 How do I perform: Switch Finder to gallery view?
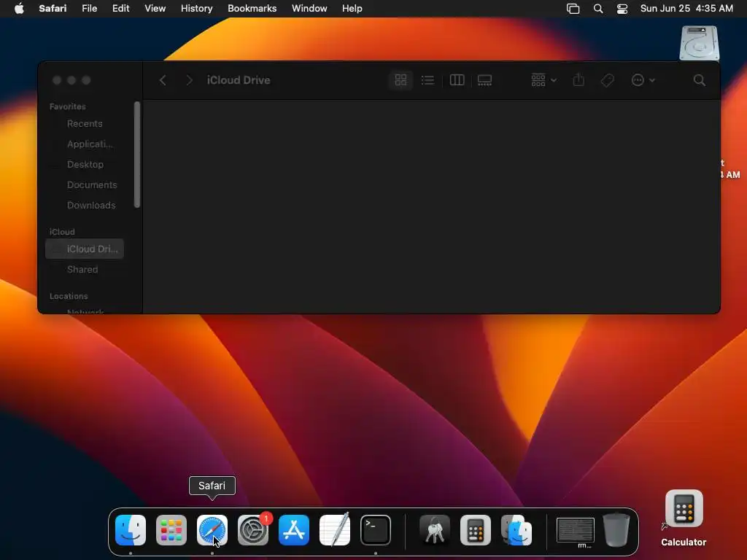click(484, 80)
